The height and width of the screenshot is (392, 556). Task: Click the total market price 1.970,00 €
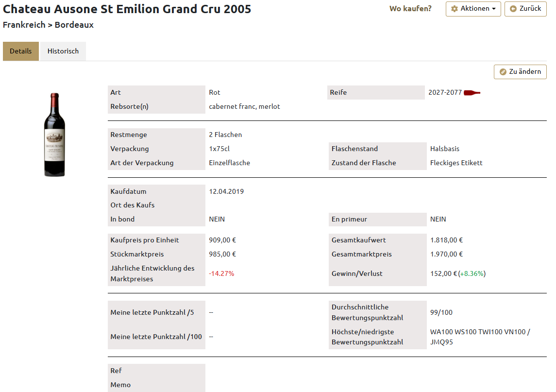point(446,255)
